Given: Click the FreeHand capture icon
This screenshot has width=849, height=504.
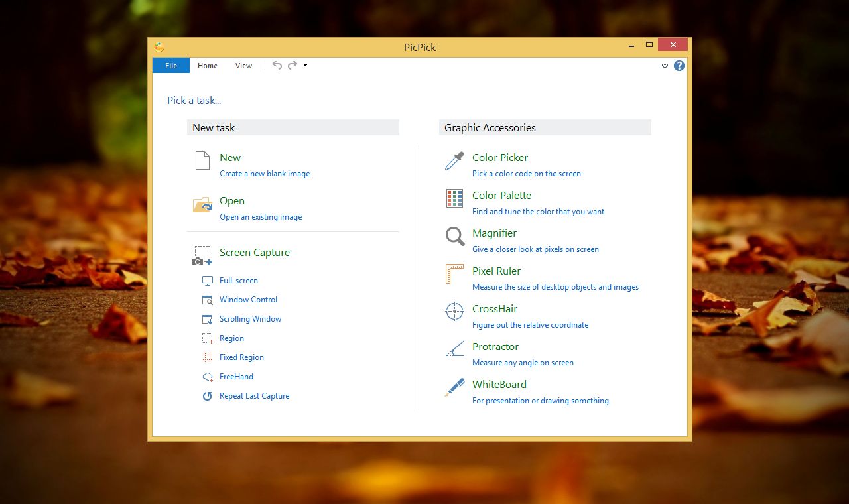Looking at the screenshot, I should tap(208, 377).
